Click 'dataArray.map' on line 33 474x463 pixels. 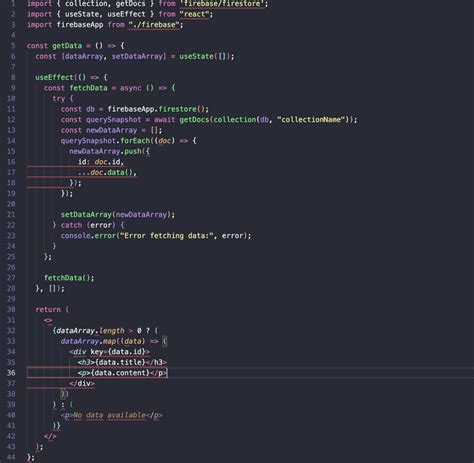[x=88, y=341]
